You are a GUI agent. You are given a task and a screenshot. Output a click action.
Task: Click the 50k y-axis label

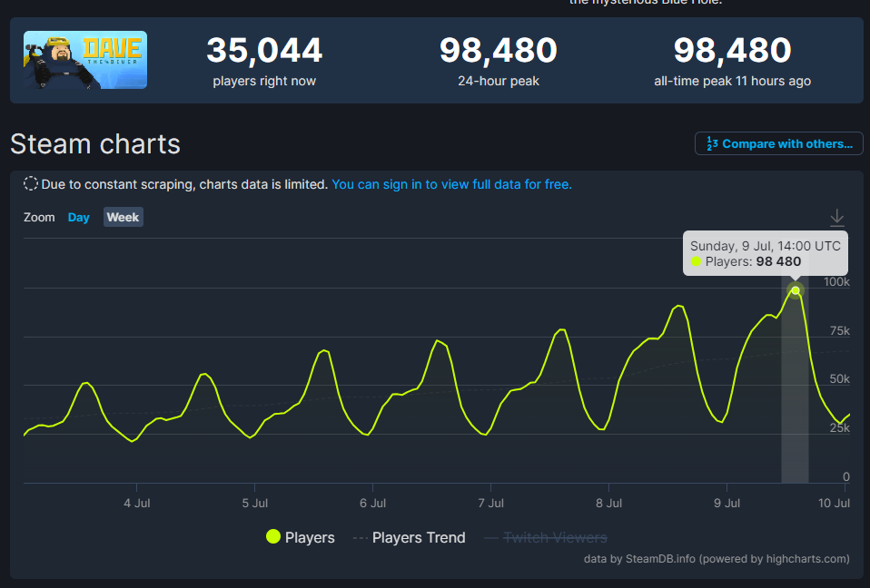839,379
